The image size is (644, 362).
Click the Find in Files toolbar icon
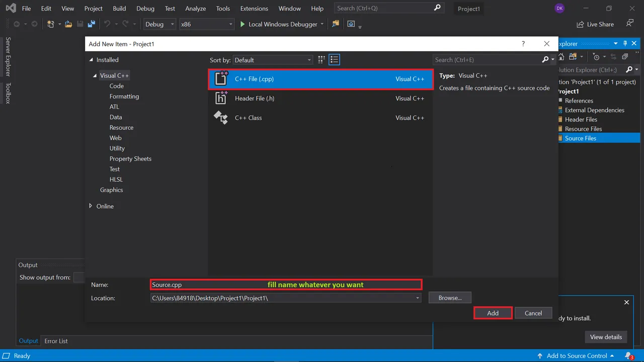336,24
